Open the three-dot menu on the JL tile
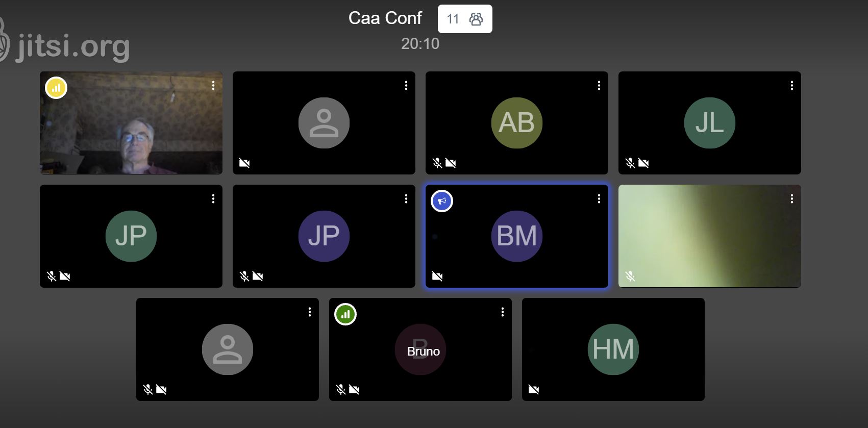The width and height of the screenshot is (868, 428). [792, 86]
